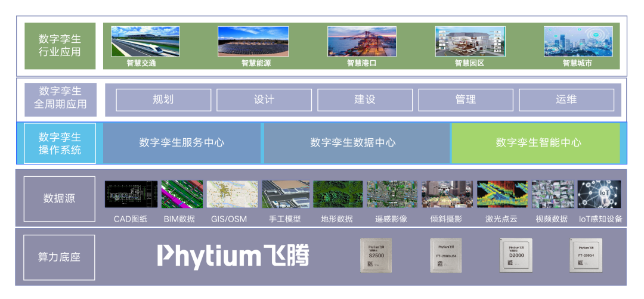Screen dimensions: 644x299
Task: Click the 智慧城市 skyline image
Action: [x=578, y=42]
